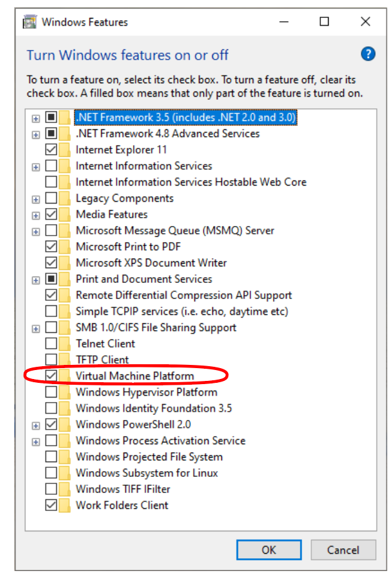The image size is (392, 580).
Task: Enable the Telnet Client checkbox
Action: click(51, 344)
